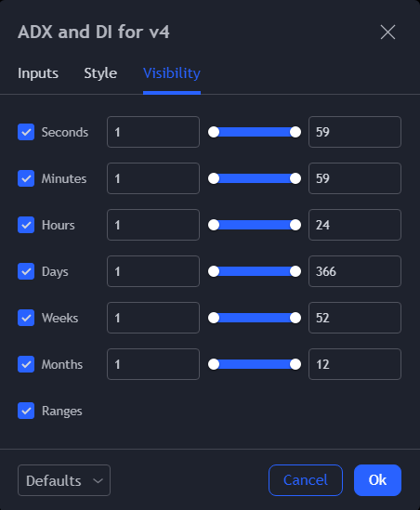Toggle the Months checkbox

coord(26,364)
